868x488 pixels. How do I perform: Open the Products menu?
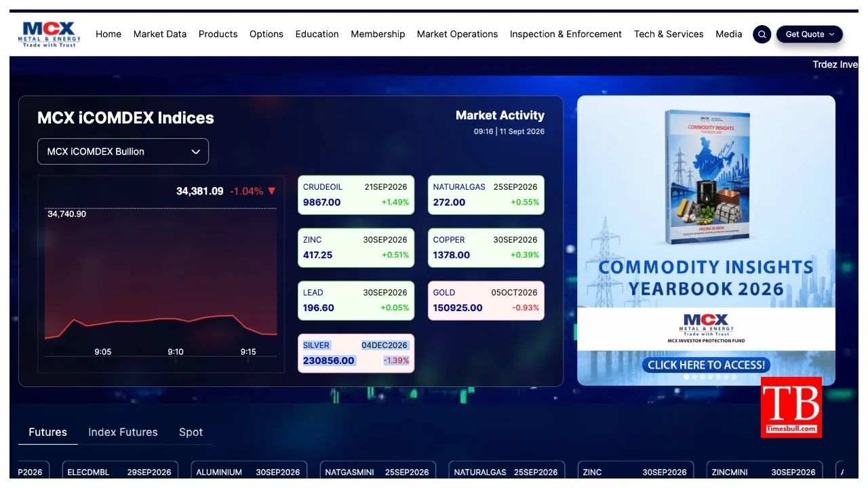pyautogui.click(x=218, y=34)
